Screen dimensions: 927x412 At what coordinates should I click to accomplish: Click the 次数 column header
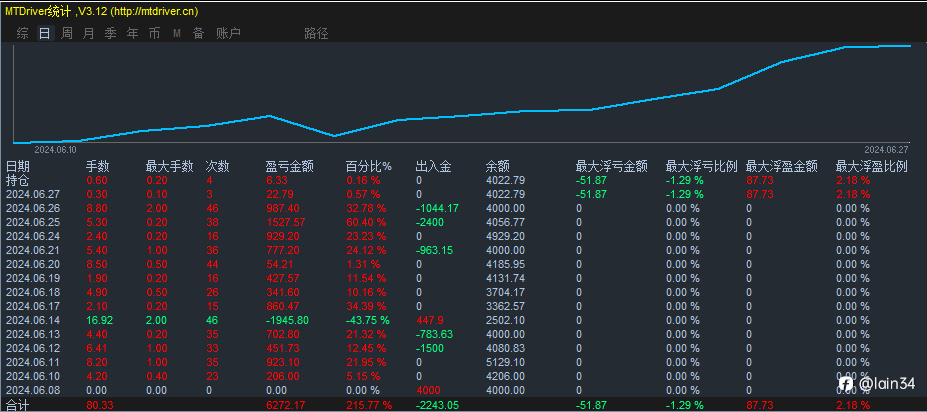pyautogui.click(x=217, y=167)
